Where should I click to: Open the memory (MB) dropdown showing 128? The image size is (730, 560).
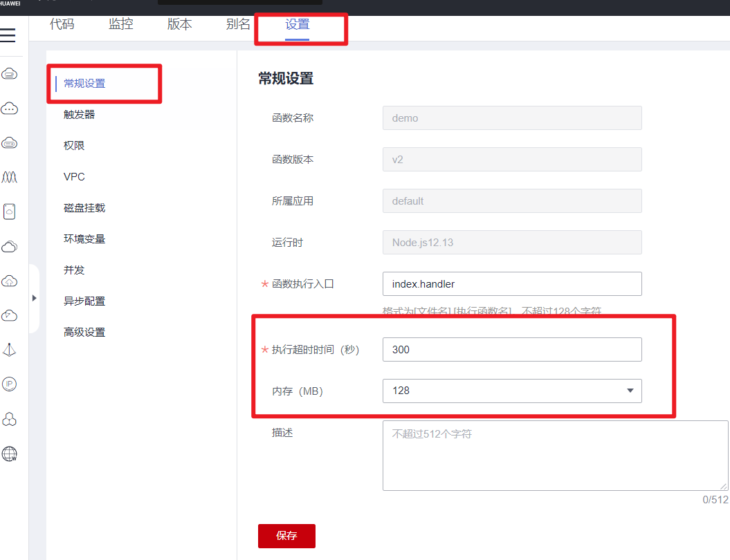512,391
